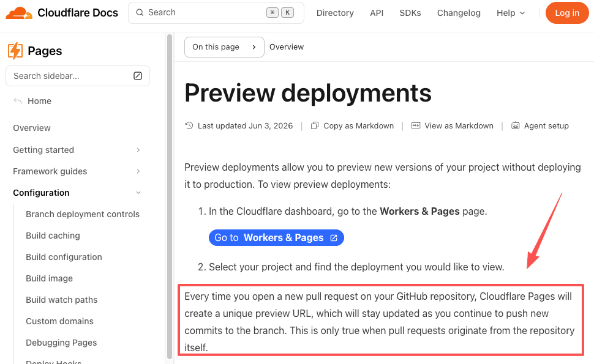This screenshot has height=364, width=594.
Task: Open Build caching page
Action: [x=53, y=236]
